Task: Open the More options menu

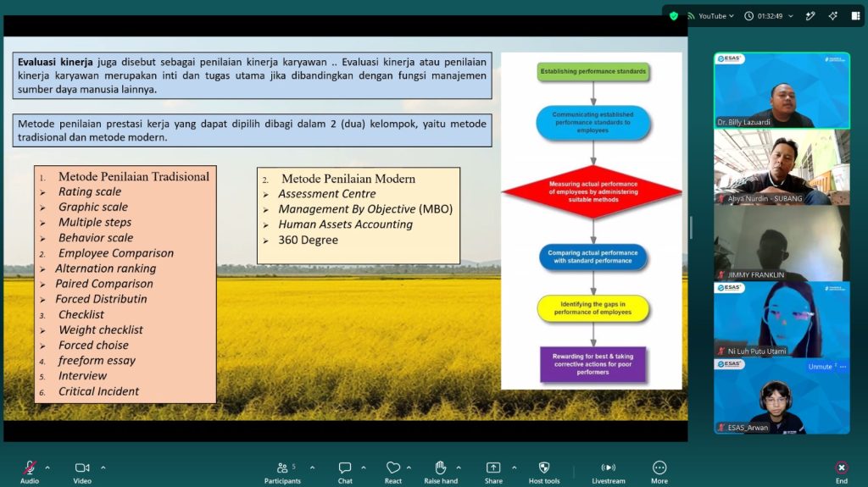Action: (x=659, y=472)
